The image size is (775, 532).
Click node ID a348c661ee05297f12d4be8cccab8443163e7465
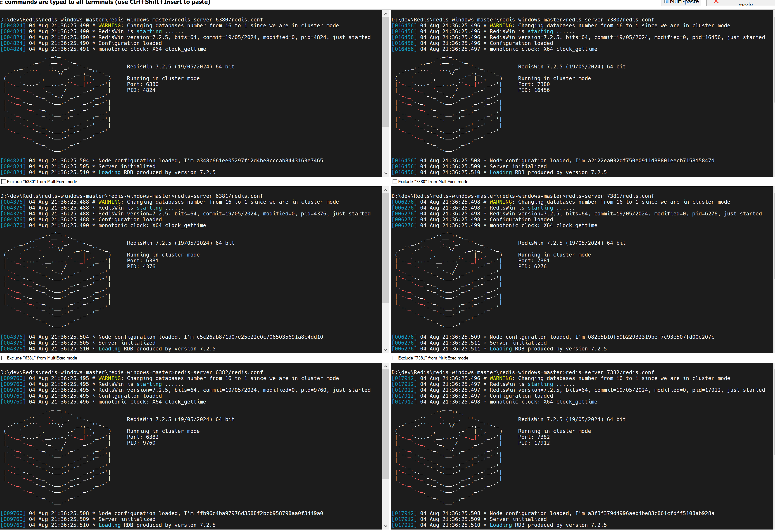tap(260, 161)
